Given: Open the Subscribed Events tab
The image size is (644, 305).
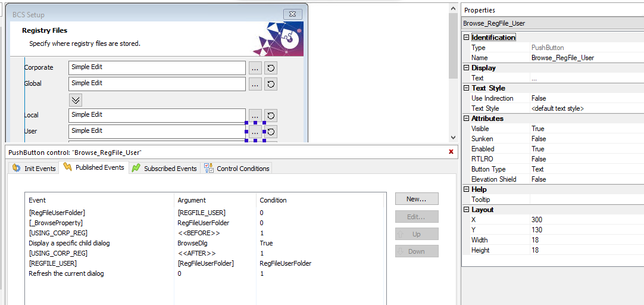Looking at the screenshot, I should coord(164,169).
